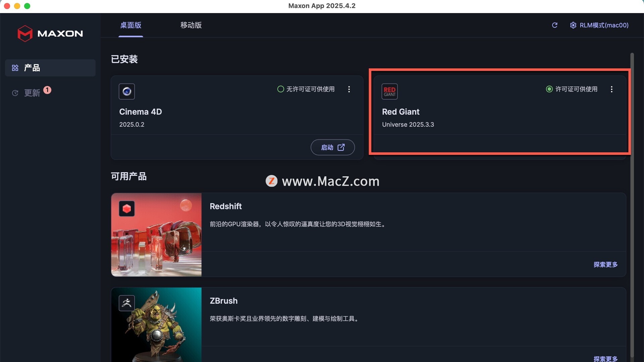Click Cinema 4D 无许可证可供使用 status indicator
This screenshot has width=644, height=362.
click(x=280, y=89)
